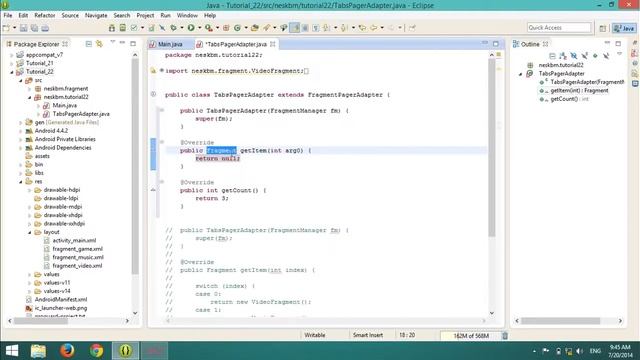Screen dimensions: 640x360
Task: Select getItem(int) : Fragment in Outline
Action: [x=579, y=91]
